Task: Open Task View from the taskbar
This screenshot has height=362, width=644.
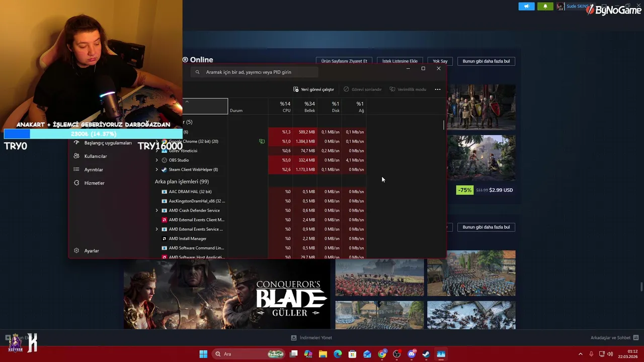Action: tap(294, 354)
